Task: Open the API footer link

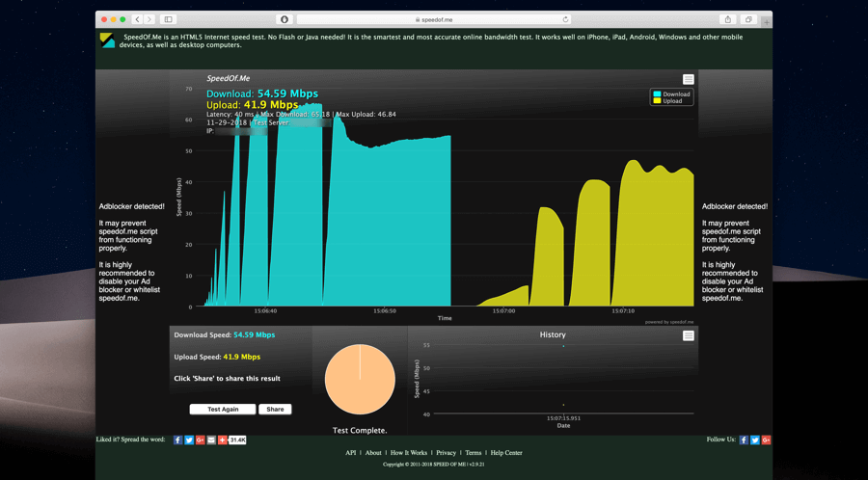Action: point(351,453)
